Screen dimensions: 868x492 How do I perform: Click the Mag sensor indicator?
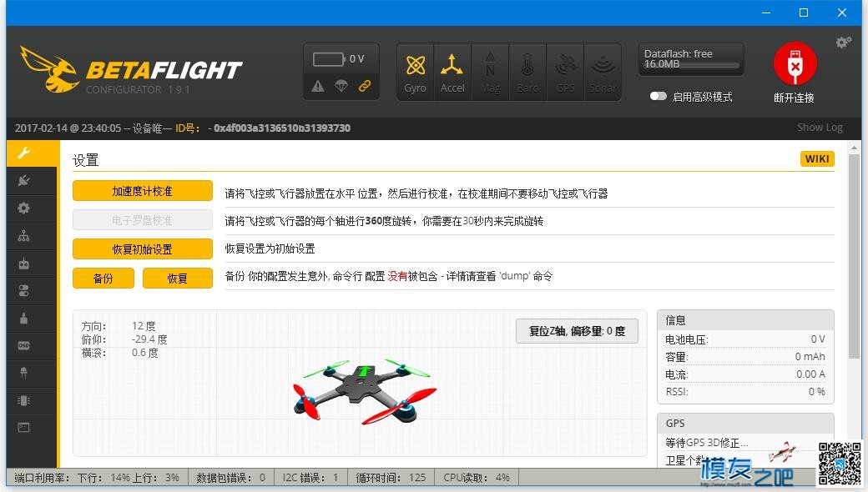click(490, 73)
